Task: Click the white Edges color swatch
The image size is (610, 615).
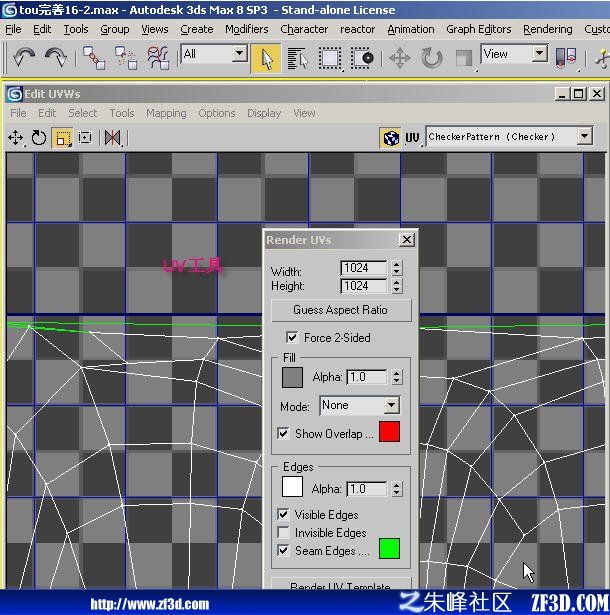Action: (292, 487)
